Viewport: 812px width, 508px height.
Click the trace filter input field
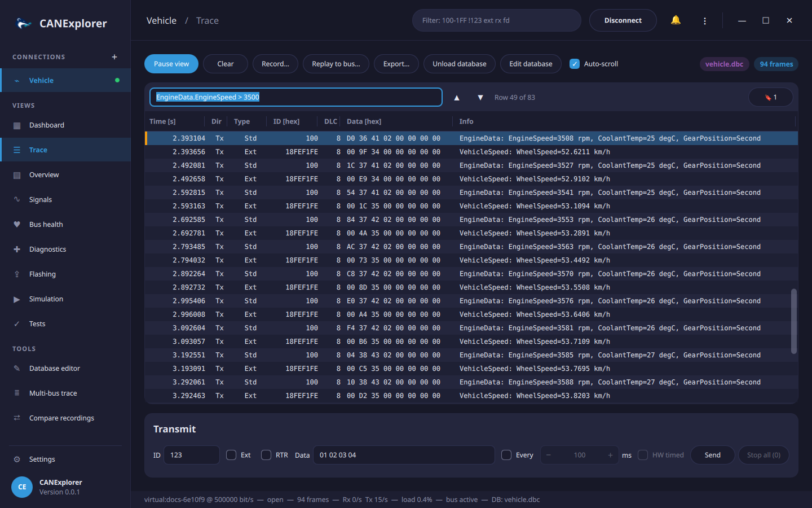pos(497,20)
